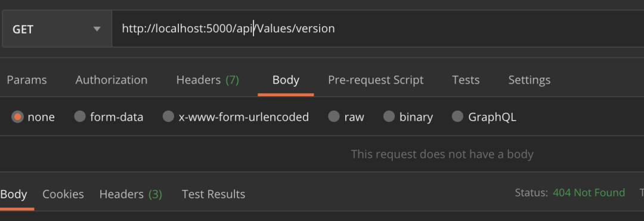Open the request Settings tab
Screen dimensions: 644x221
click(x=530, y=80)
